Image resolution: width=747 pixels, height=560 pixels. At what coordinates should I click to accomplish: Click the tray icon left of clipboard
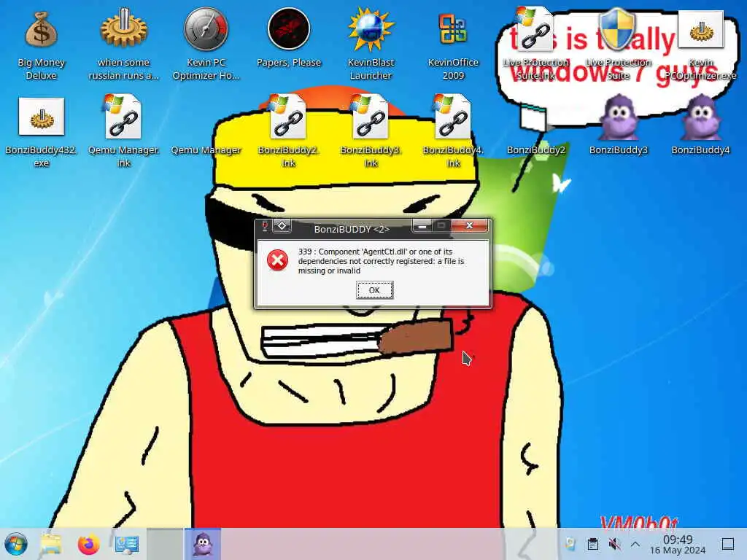(570, 544)
